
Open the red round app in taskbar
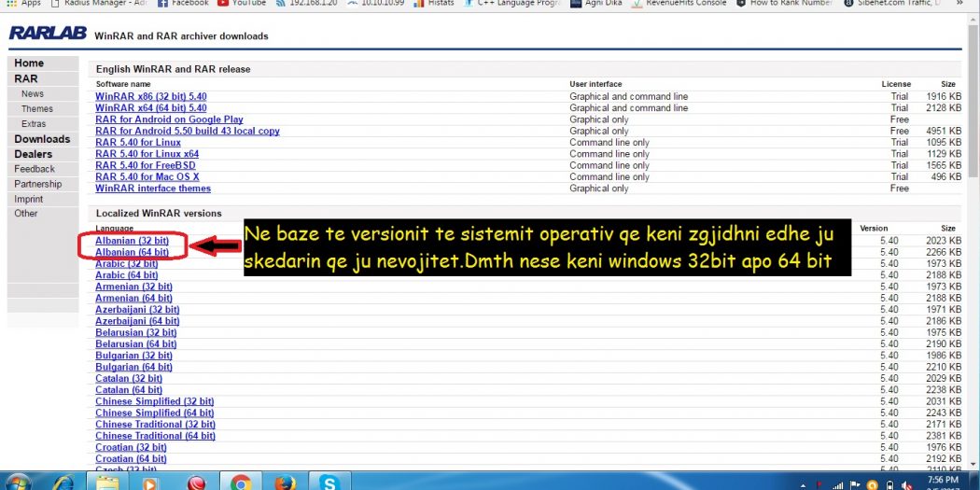[196, 483]
